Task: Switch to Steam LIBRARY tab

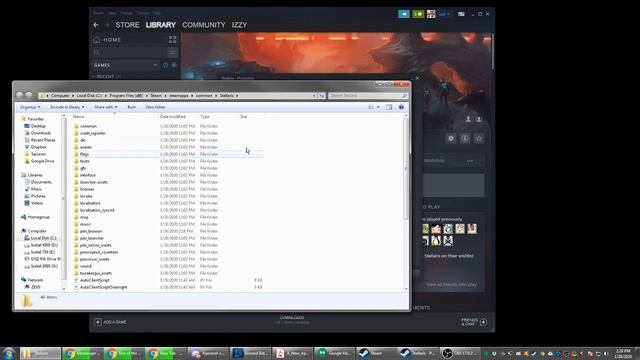Action: (161, 25)
